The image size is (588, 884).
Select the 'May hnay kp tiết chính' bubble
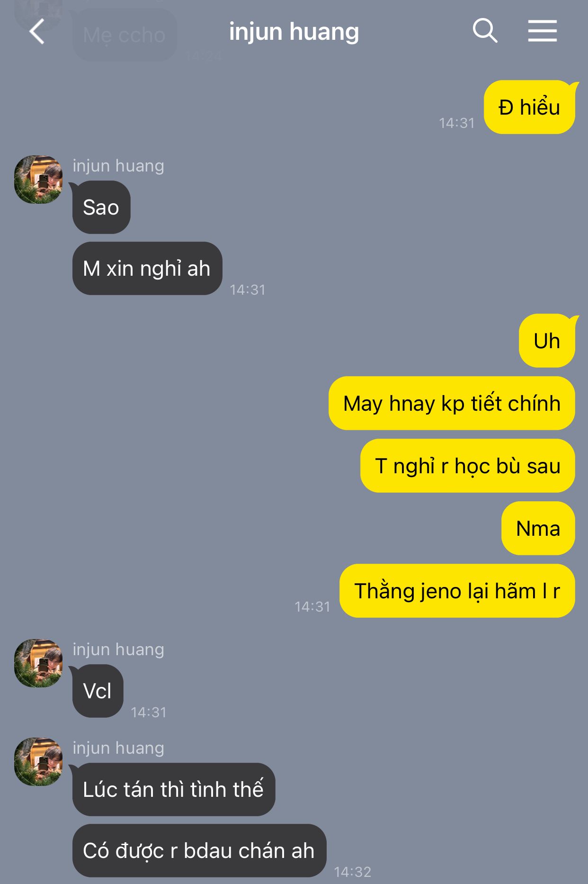452,404
